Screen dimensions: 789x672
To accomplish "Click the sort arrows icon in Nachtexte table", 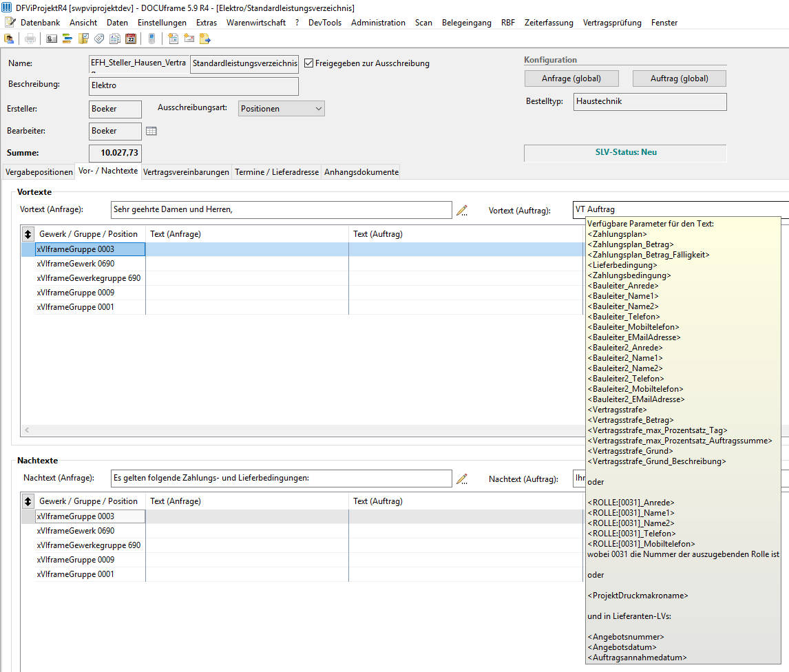I will coord(28,501).
